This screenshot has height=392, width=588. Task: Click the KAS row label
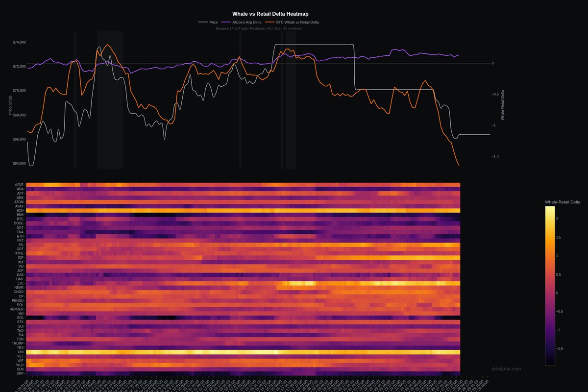pyautogui.click(x=20, y=275)
